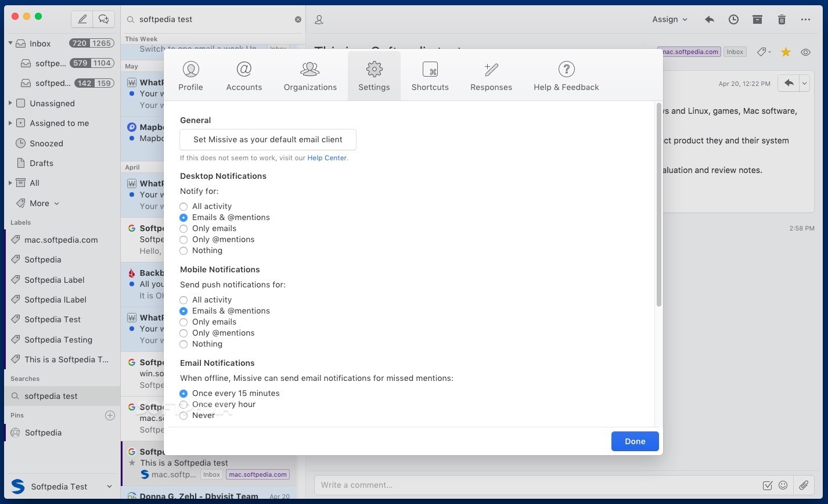The width and height of the screenshot is (828, 504).
Task: Open the more options ellipsis menu
Action: coord(805,19)
